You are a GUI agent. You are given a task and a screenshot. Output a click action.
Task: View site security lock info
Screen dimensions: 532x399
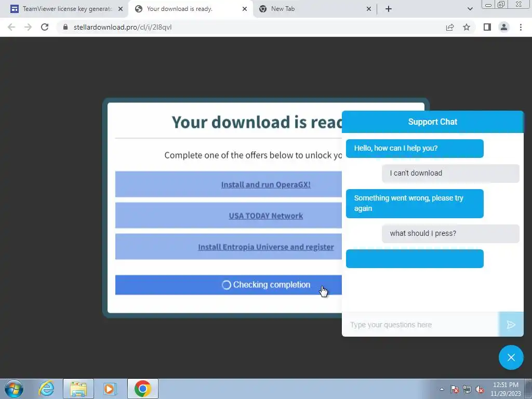click(65, 27)
